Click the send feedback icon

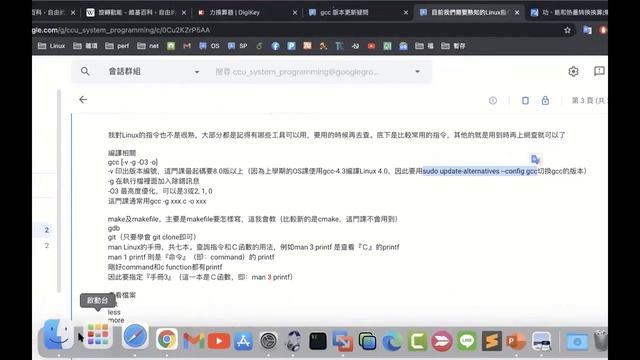(x=599, y=71)
